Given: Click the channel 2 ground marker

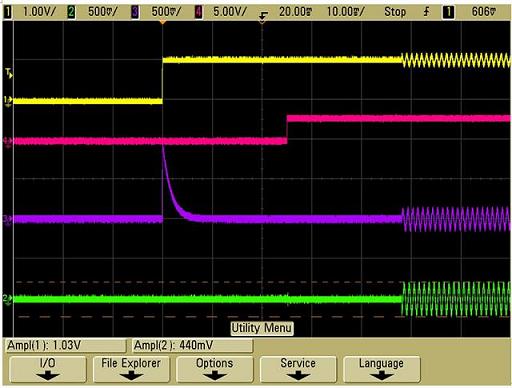Looking at the screenshot, I should tap(7, 299).
